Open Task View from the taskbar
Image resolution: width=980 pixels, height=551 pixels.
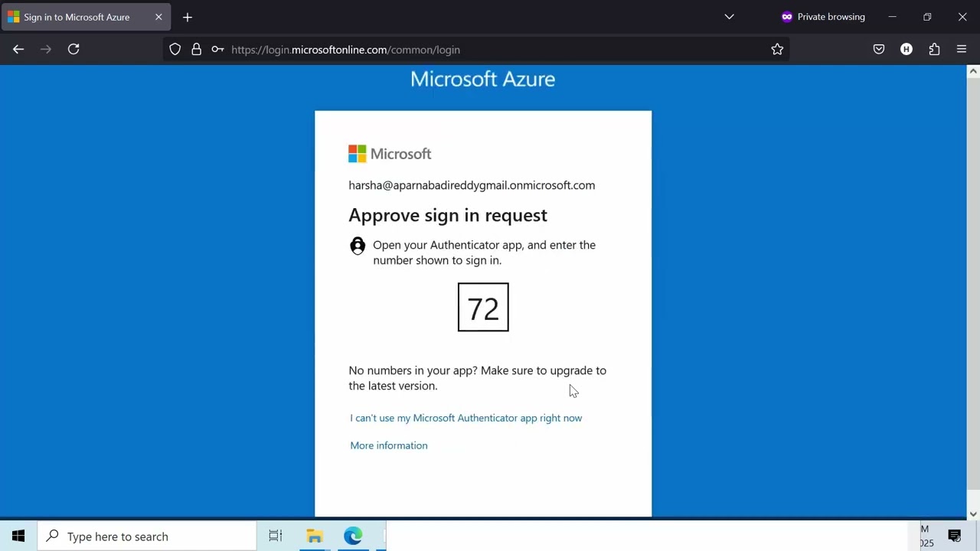point(276,536)
